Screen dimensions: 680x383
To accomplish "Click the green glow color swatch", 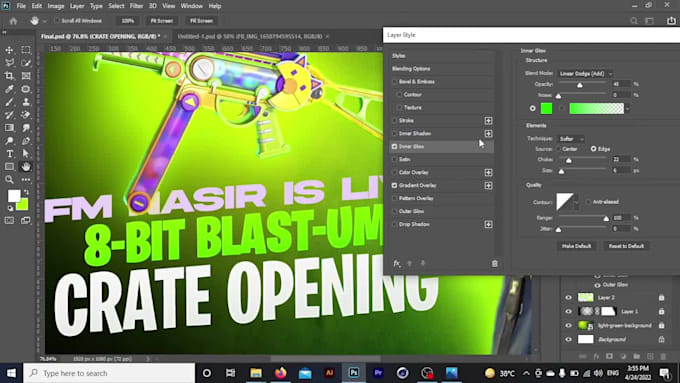I will pyautogui.click(x=546, y=108).
